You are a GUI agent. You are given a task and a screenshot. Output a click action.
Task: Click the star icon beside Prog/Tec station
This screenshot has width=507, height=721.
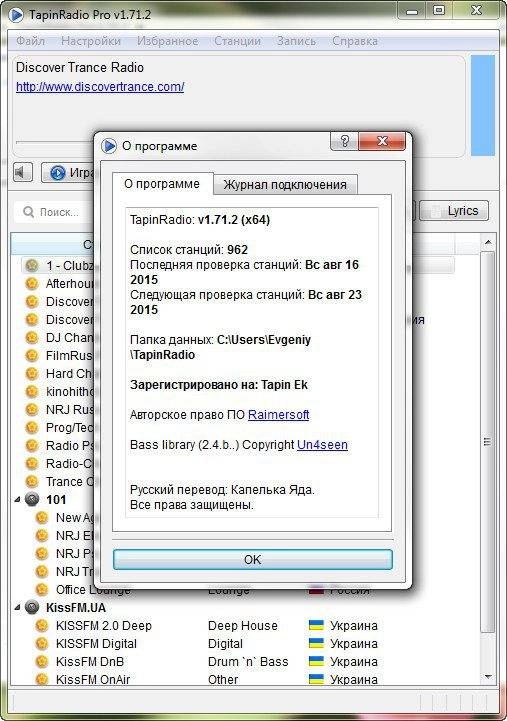pyautogui.click(x=32, y=428)
